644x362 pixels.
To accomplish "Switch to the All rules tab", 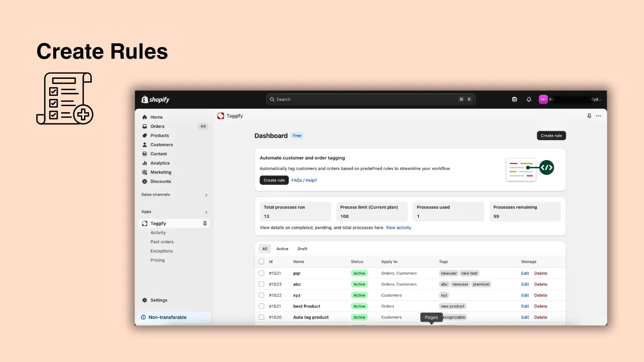I will (265, 249).
